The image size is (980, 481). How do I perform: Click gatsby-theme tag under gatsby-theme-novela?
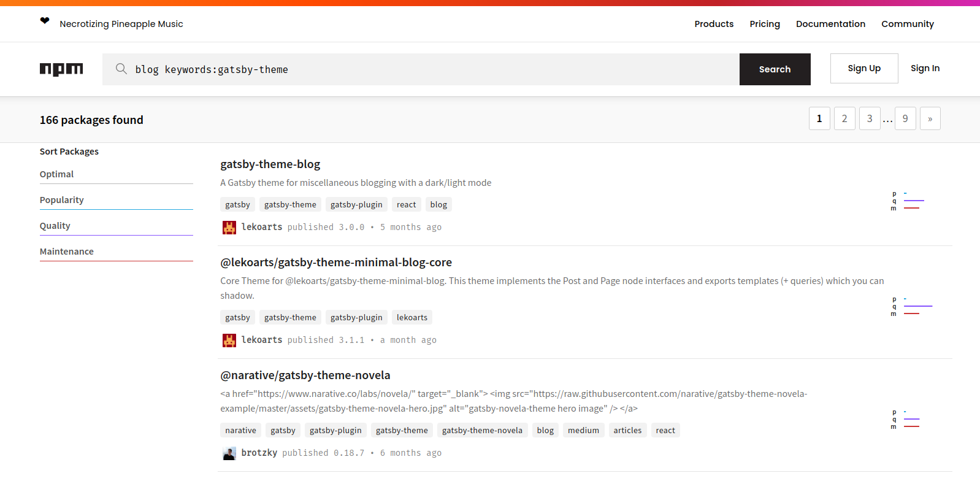point(402,431)
